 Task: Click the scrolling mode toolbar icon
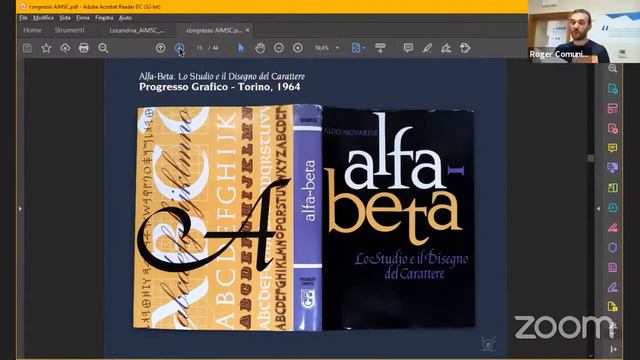tap(380, 48)
